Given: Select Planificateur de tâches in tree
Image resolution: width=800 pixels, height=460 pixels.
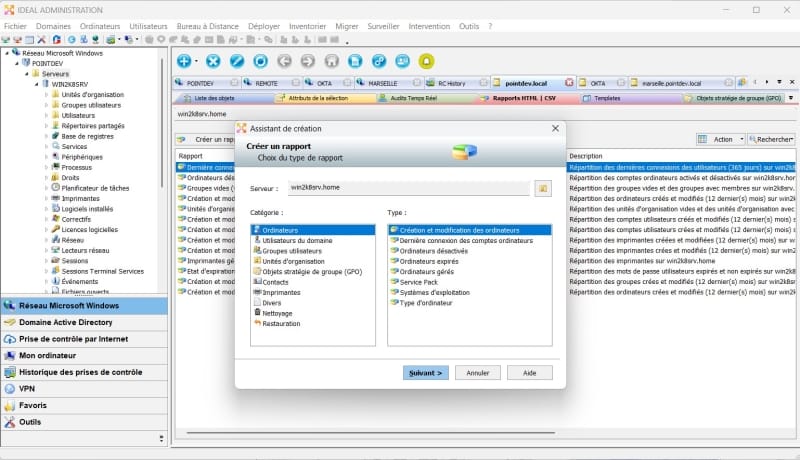Looking at the screenshot, I should pyautogui.click(x=95, y=188).
